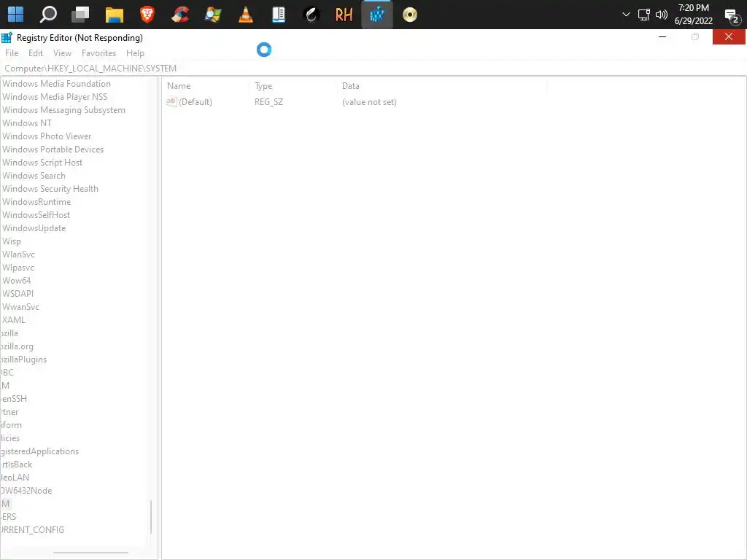Open Brave browser from taskbar
This screenshot has height=560, width=747.
pos(147,15)
